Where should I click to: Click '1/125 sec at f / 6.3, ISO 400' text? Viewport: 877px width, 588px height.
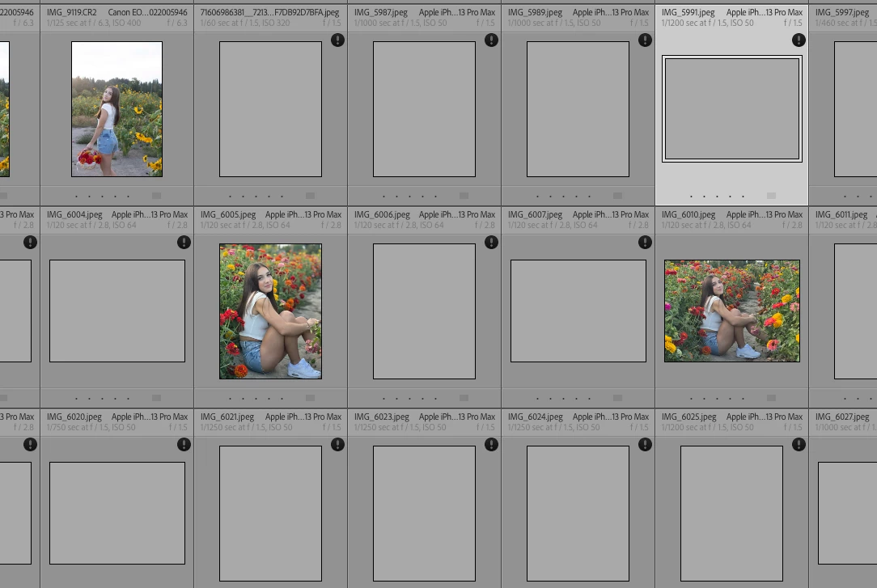94,23
